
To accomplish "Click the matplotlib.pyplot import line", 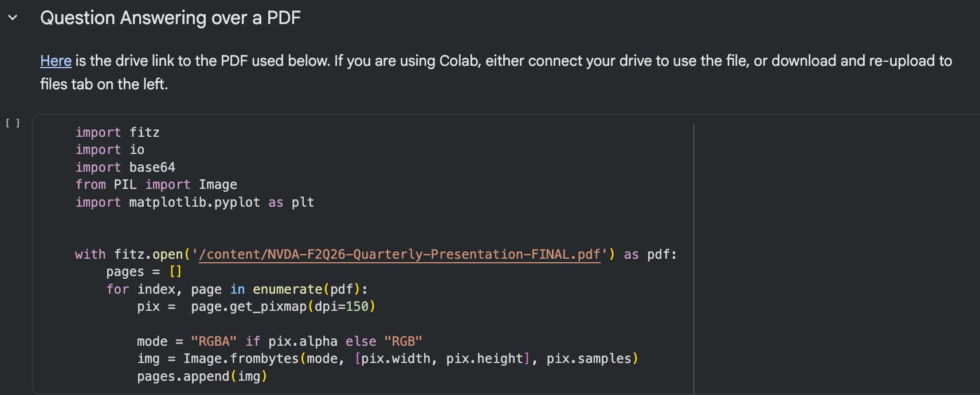I will click(195, 202).
